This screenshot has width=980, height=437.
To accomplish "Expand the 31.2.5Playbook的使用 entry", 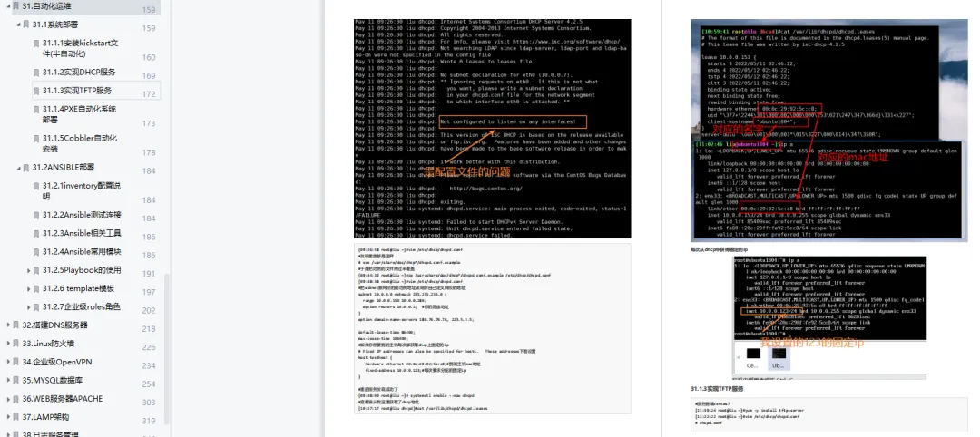I will click(x=29, y=270).
